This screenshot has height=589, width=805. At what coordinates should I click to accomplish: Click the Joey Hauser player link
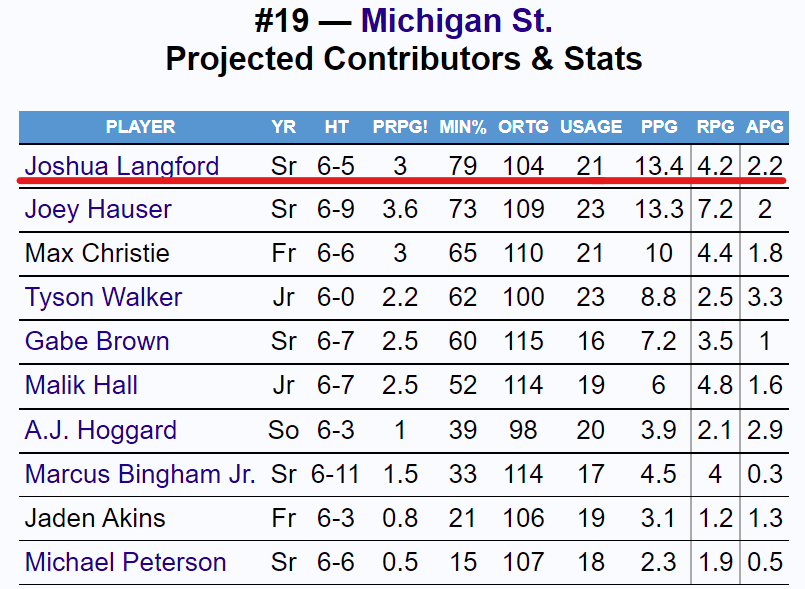(x=98, y=210)
